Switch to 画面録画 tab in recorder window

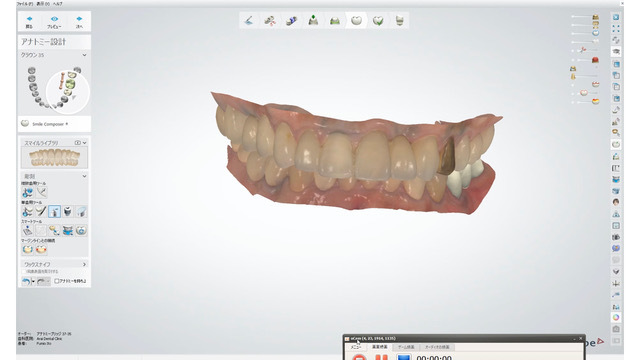pyautogui.click(x=380, y=347)
